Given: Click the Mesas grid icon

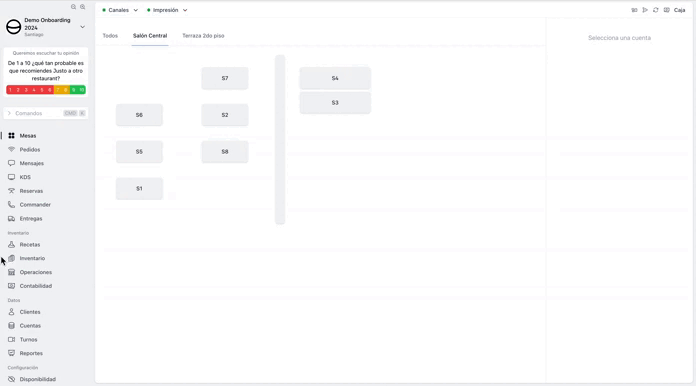Looking at the screenshot, I should click(x=12, y=136).
